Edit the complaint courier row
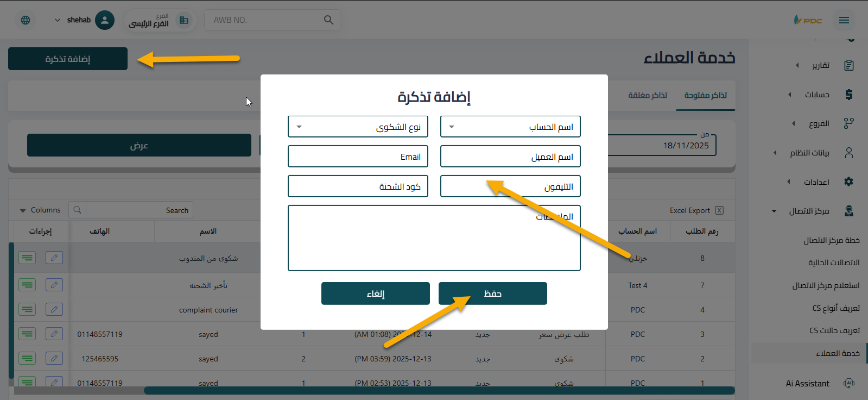Screen dimensions: 868x400 pyautogui.click(x=54, y=309)
